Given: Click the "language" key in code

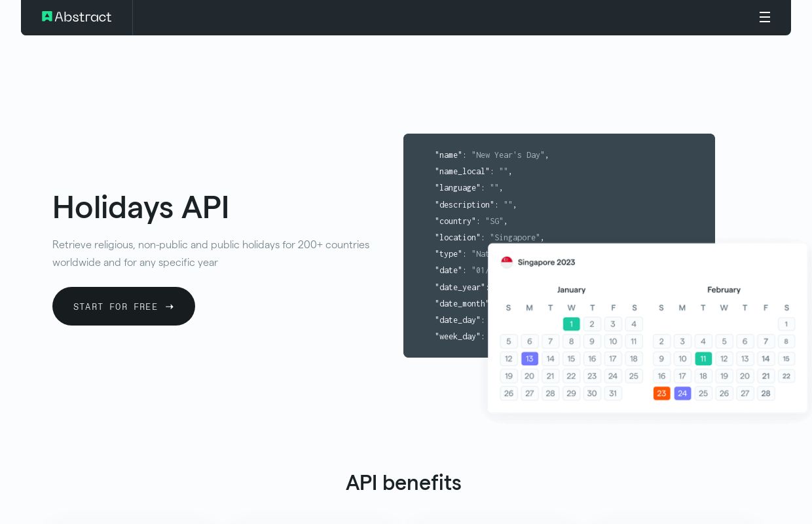Looking at the screenshot, I should [x=458, y=188].
